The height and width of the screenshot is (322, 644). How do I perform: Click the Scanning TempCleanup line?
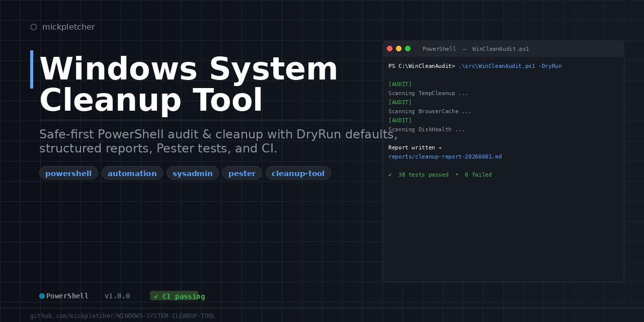point(428,93)
